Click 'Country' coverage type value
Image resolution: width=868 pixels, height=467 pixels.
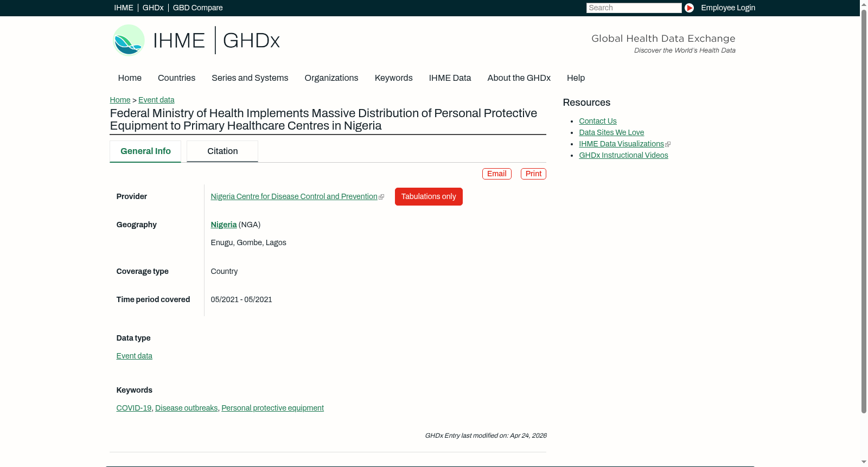point(224,271)
